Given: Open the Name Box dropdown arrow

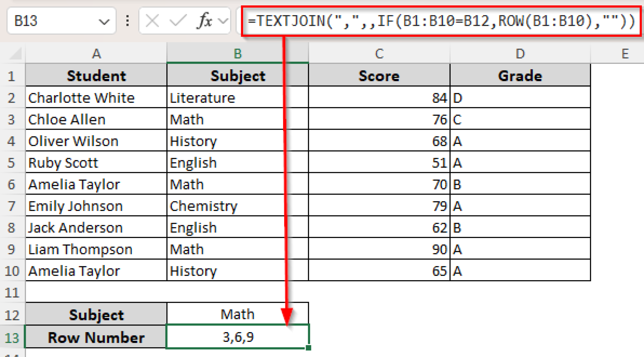Looking at the screenshot, I should click(x=103, y=21).
